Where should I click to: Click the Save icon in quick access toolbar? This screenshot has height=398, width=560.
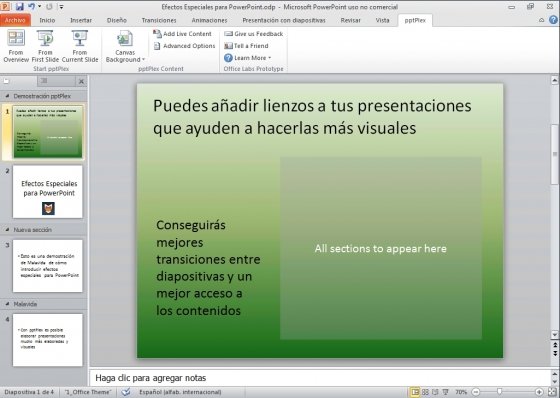coord(19,6)
